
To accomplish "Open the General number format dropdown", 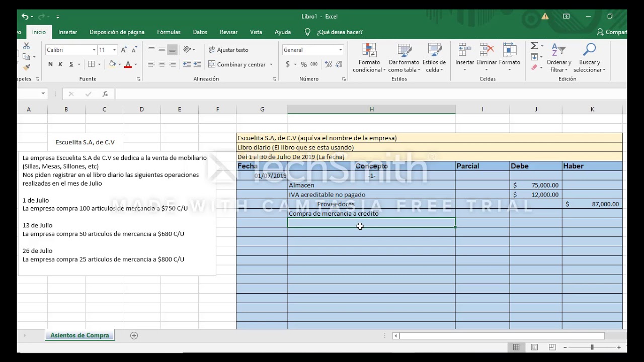I will pos(341,50).
